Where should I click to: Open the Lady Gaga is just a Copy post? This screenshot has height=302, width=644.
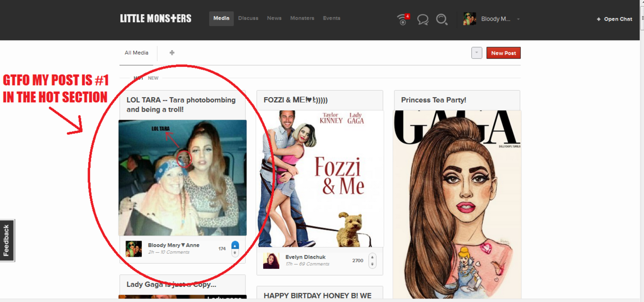pyautogui.click(x=171, y=284)
